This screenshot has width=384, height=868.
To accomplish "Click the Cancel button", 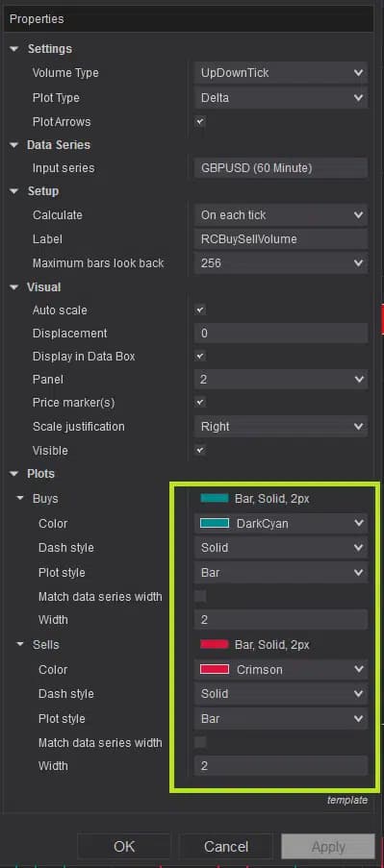I will (x=226, y=847).
